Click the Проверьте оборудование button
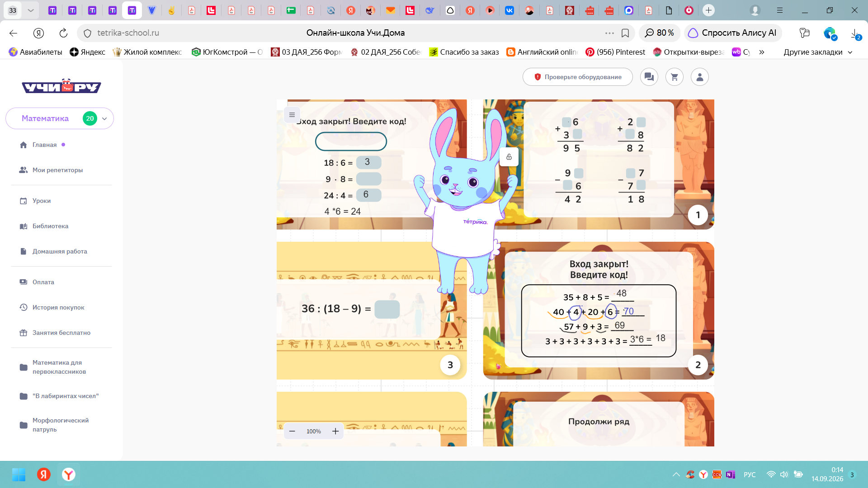The height and width of the screenshot is (488, 868). tap(578, 77)
